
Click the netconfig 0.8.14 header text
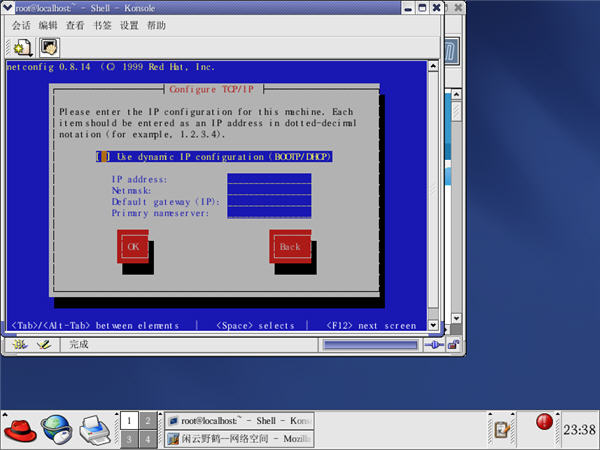coord(111,67)
